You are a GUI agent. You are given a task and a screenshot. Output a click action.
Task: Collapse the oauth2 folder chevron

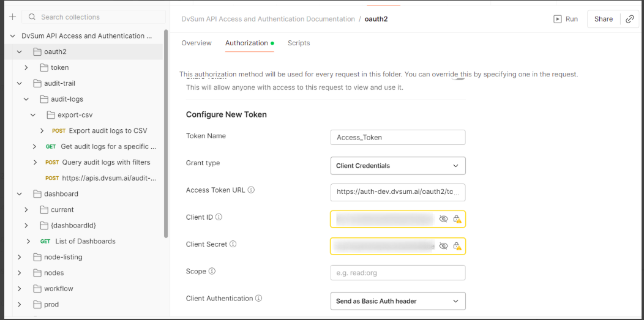click(x=20, y=51)
